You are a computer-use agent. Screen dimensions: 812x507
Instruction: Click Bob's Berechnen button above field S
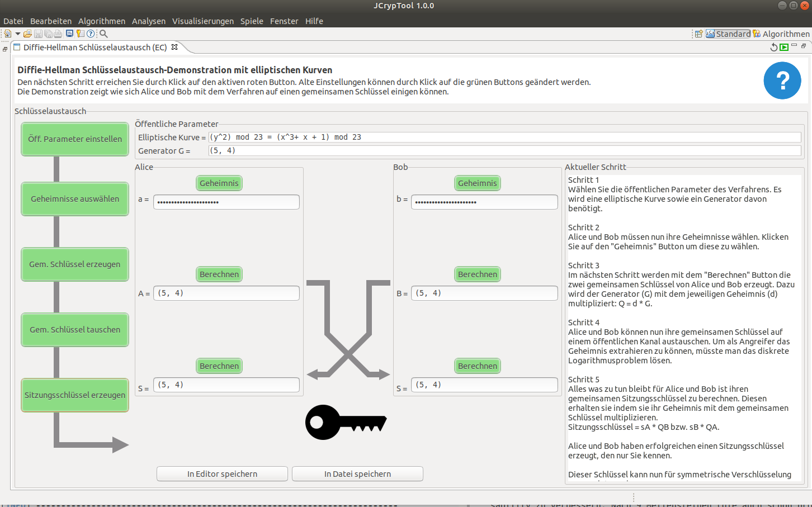478,366
